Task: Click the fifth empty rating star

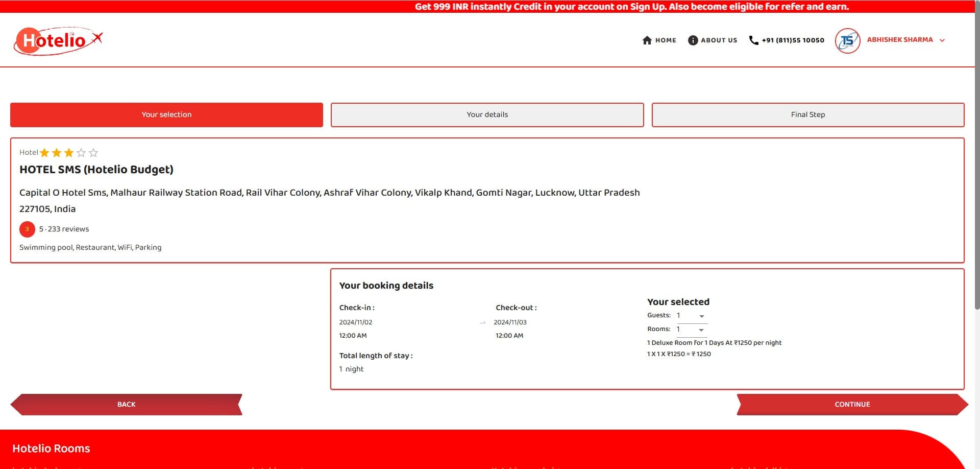Action: [x=93, y=153]
